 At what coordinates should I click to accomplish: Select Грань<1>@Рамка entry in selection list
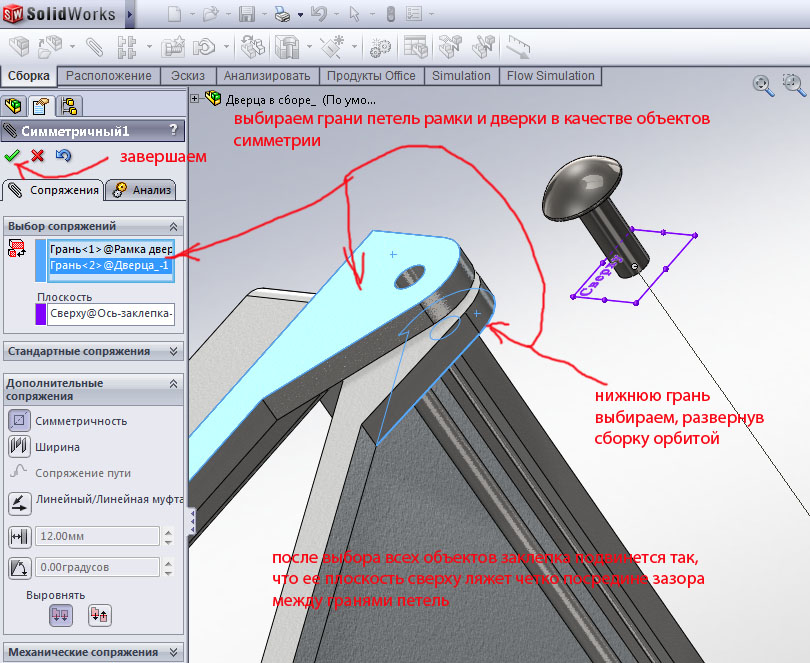110,248
